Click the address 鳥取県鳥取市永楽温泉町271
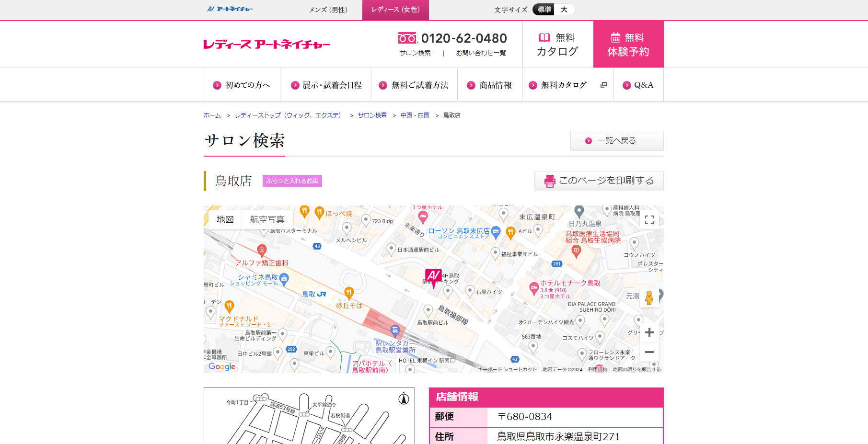This screenshot has height=444, width=868. pyautogui.click(x=558, y=437)
